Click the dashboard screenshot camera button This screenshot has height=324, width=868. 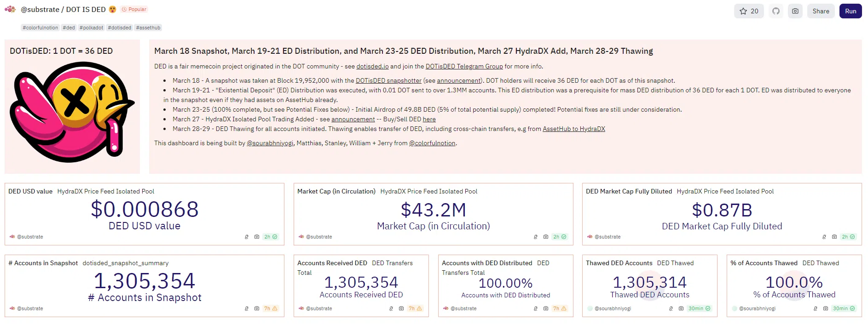point(795,11)
